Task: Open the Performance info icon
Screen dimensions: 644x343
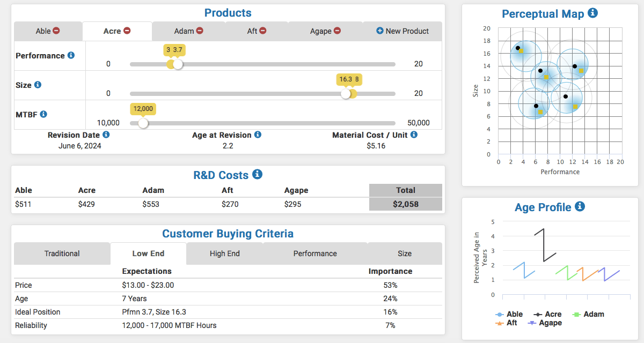Action: coord(71,55)
